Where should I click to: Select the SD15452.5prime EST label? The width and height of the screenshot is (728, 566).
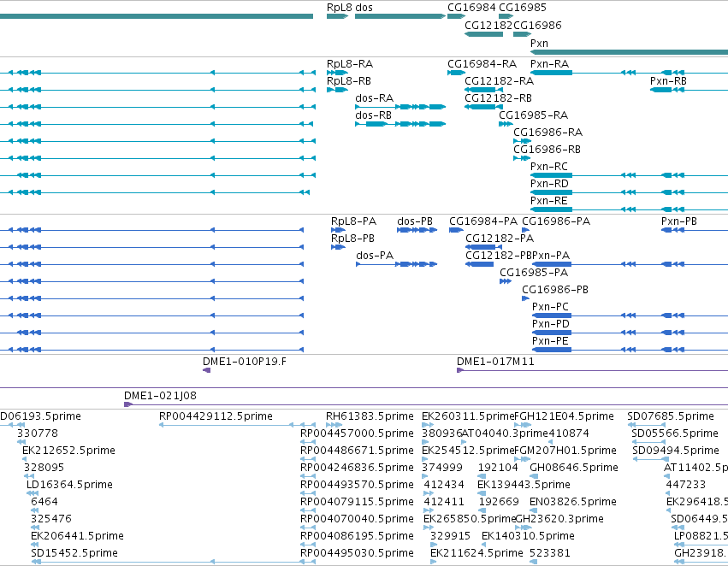pos(74,553)
